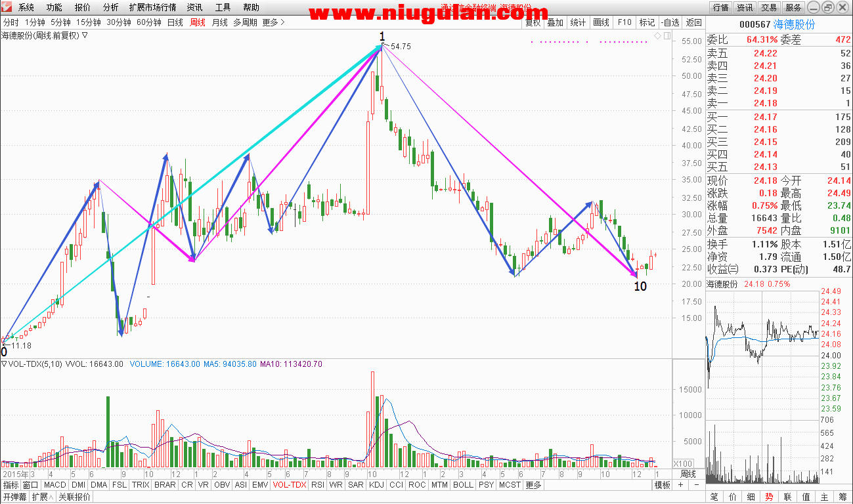Screen dimensions: 853x504
Task: Click the 复权 toolbar button
Action: point(533,22)
